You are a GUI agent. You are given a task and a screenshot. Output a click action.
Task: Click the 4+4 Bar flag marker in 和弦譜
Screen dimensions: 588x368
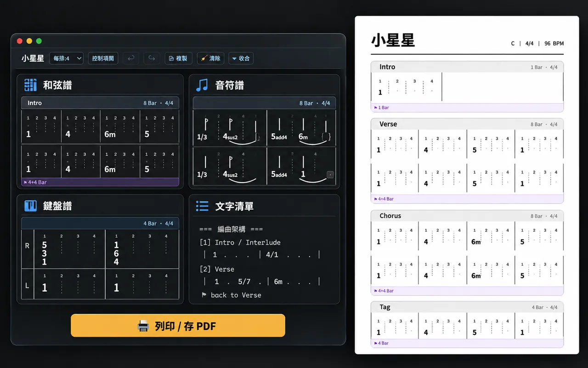(x=35, y=182)
